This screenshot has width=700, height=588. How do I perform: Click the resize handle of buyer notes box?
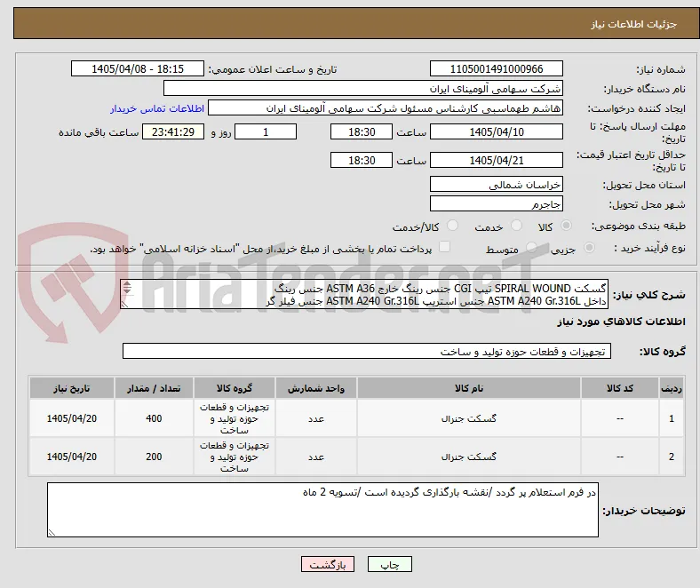(x=52, y=533)
